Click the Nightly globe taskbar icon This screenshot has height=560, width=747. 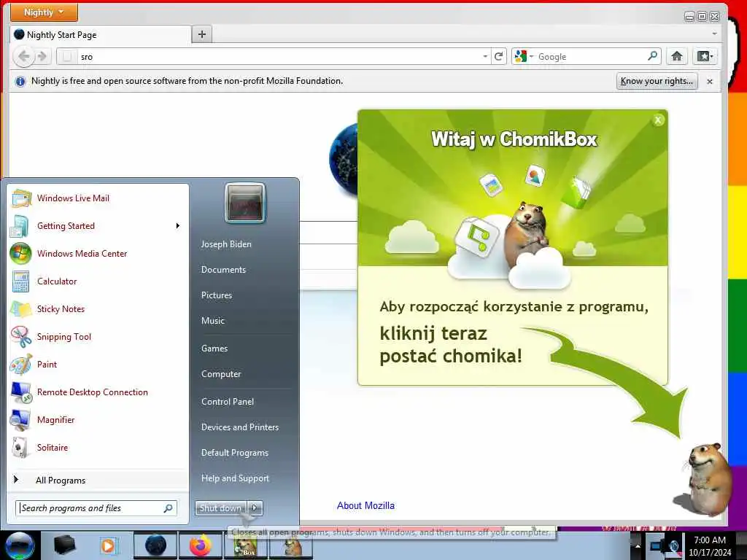tap(155, 545)
